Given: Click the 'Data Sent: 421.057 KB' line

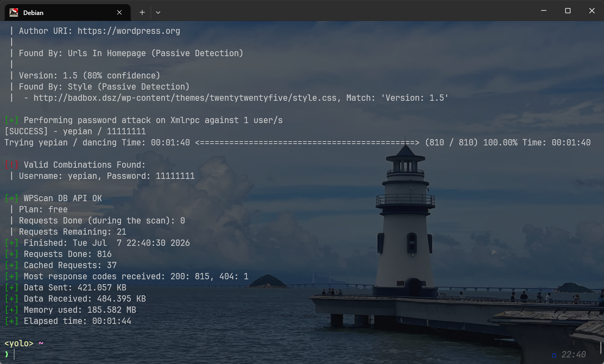Looking at the screenshot, I should [x=66, y=288].
